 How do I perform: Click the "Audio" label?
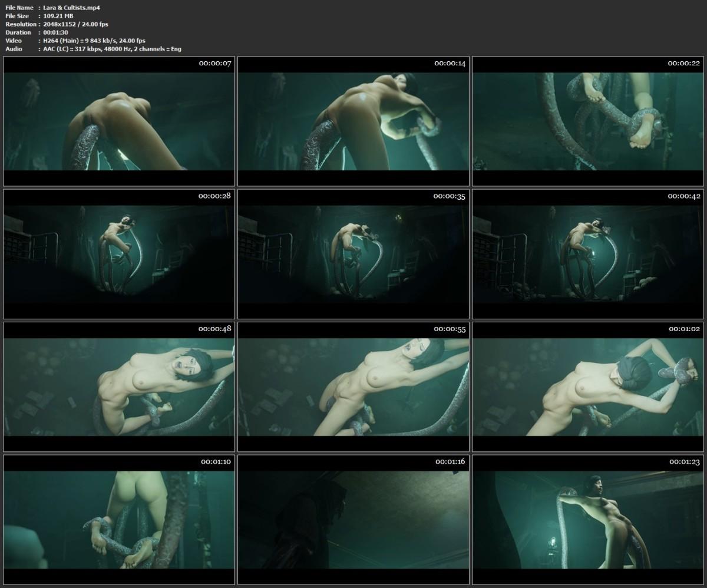coord(14,49)
